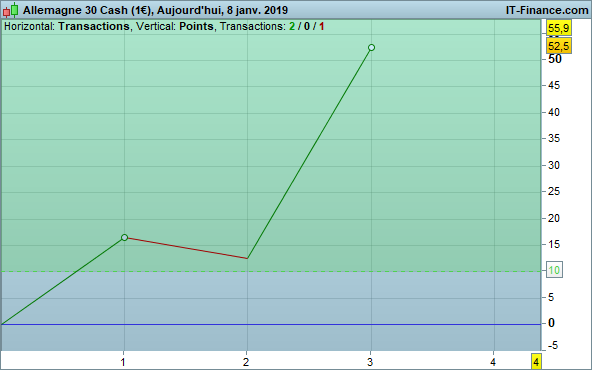Click the circle marker at transaction 3
The image size is (592, 370).
(x=371, y=48)
